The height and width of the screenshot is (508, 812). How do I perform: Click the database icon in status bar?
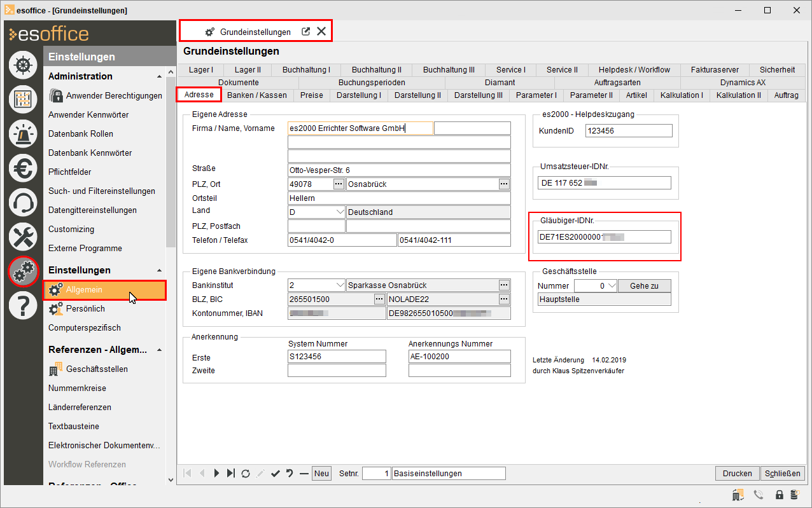(795, 495)
